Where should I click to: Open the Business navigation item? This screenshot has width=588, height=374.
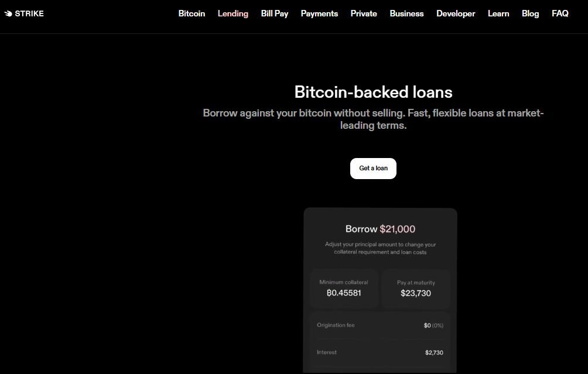point(406,13)
